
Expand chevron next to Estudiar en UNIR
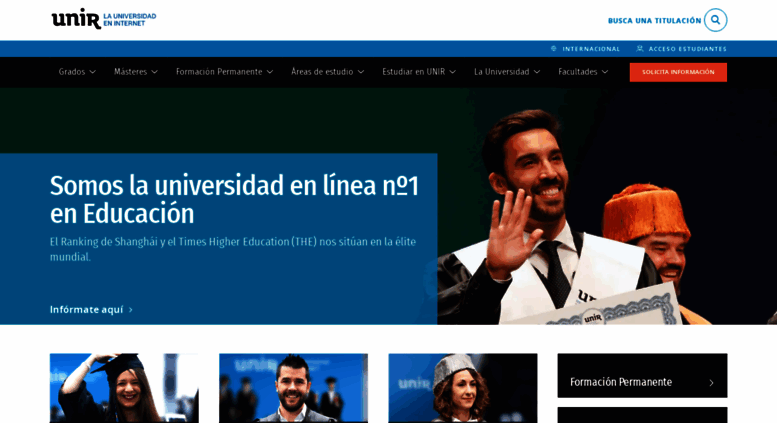(x=452, y=72)
